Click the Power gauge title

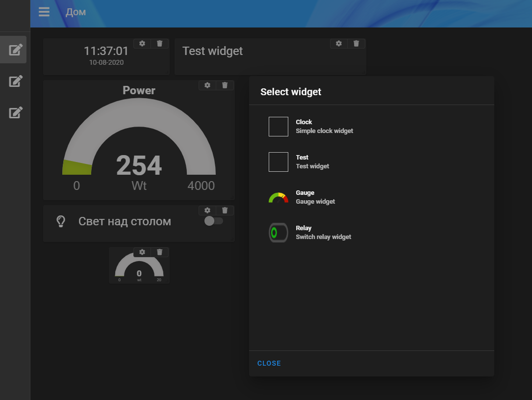click(x=139, y=90)
